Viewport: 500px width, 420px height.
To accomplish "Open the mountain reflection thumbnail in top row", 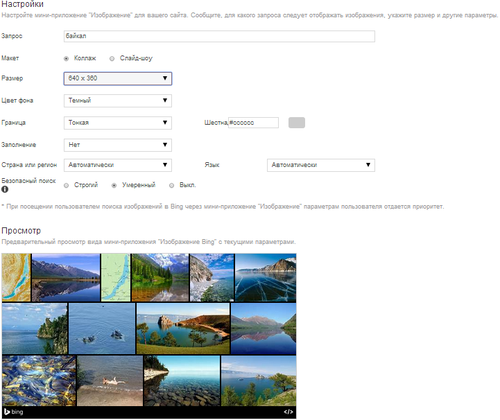I will (x=66, y=278).
